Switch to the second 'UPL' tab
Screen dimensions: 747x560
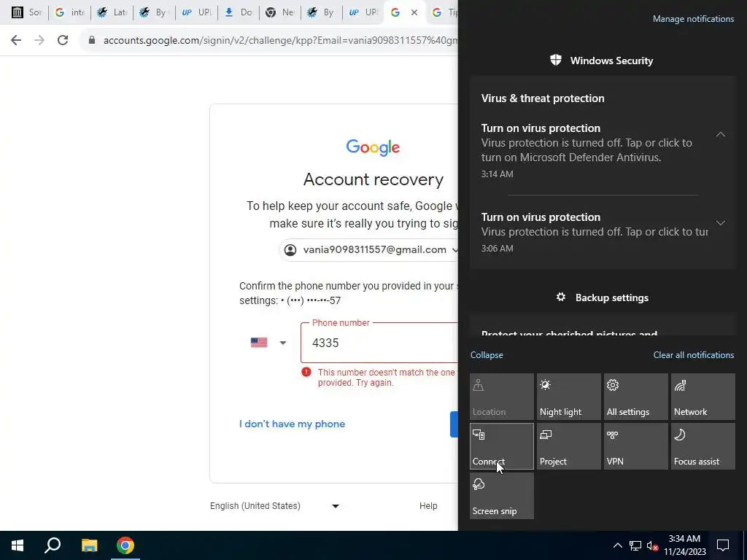click(364, 12)
